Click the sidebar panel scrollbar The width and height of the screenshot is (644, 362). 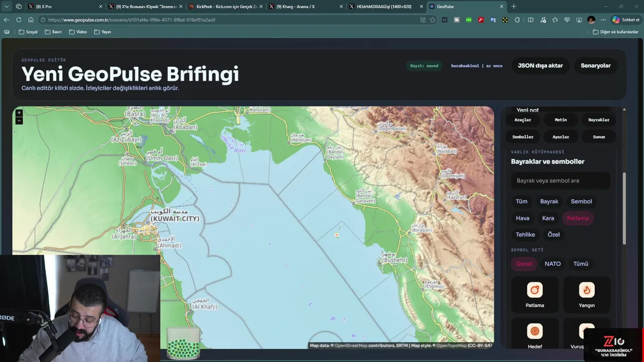624,209
